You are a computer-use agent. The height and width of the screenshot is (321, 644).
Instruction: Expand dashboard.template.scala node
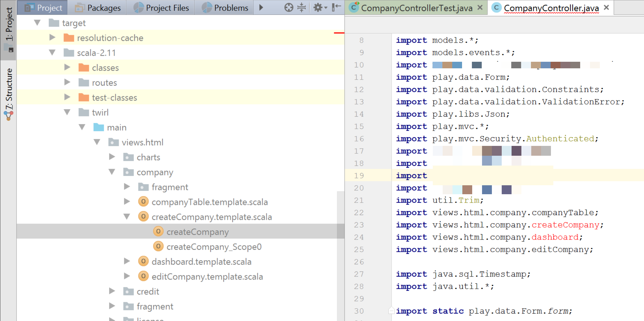click(127, 261)
